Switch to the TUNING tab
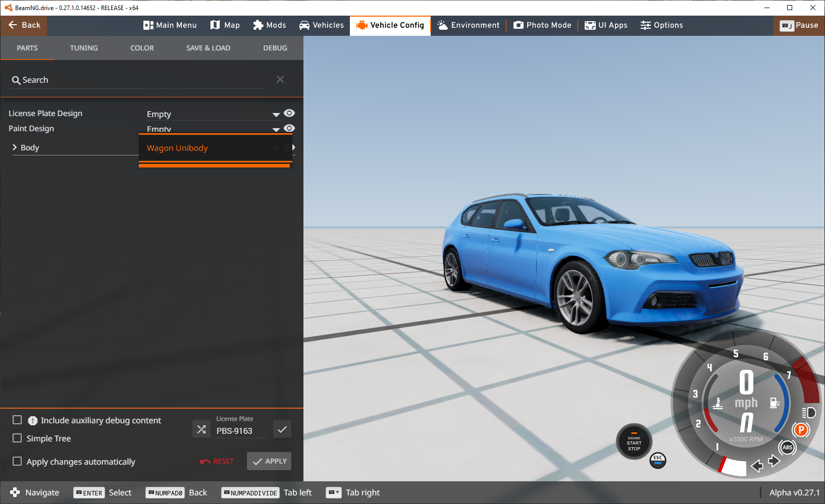The height and width of the screenshot is (504, 825). (x=84, y=48)
